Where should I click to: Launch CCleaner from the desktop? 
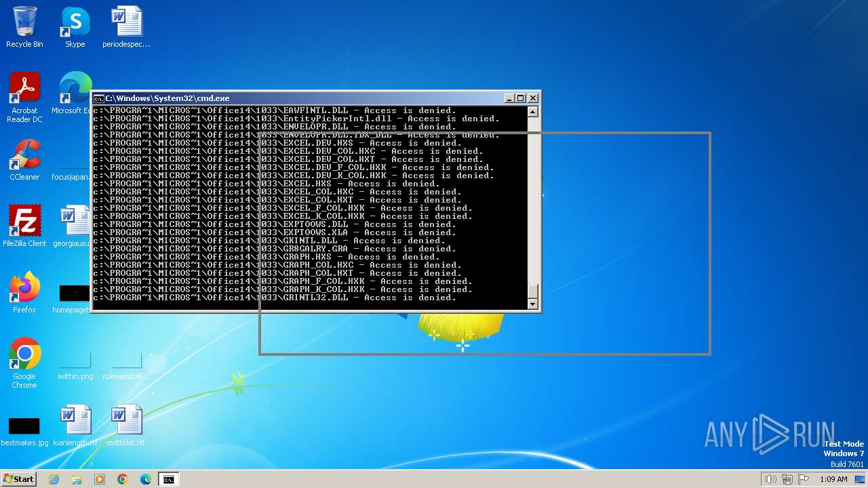[24, 160]
